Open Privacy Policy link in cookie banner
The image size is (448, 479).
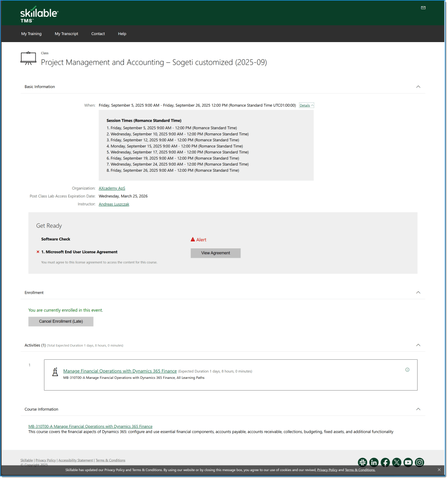click(x=327, y=470)
